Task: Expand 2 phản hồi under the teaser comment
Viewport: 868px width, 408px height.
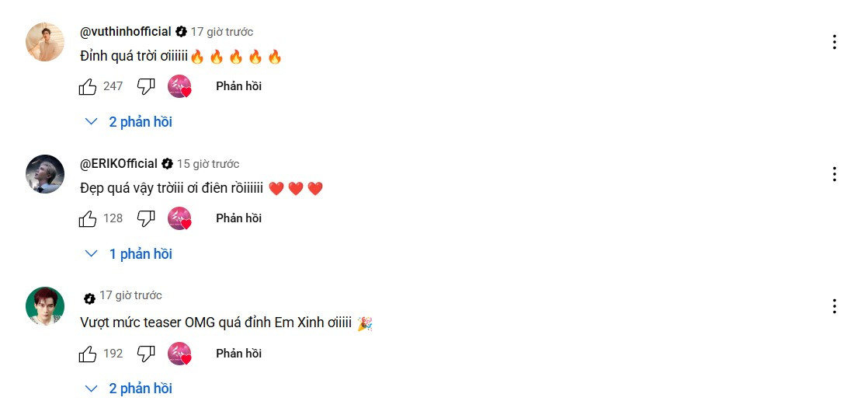Action: [x=129, y=389]
